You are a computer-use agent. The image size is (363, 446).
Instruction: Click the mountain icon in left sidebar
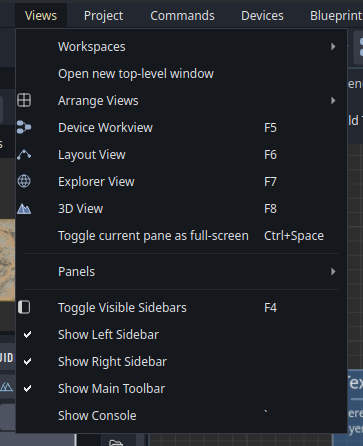coord(7,387)
